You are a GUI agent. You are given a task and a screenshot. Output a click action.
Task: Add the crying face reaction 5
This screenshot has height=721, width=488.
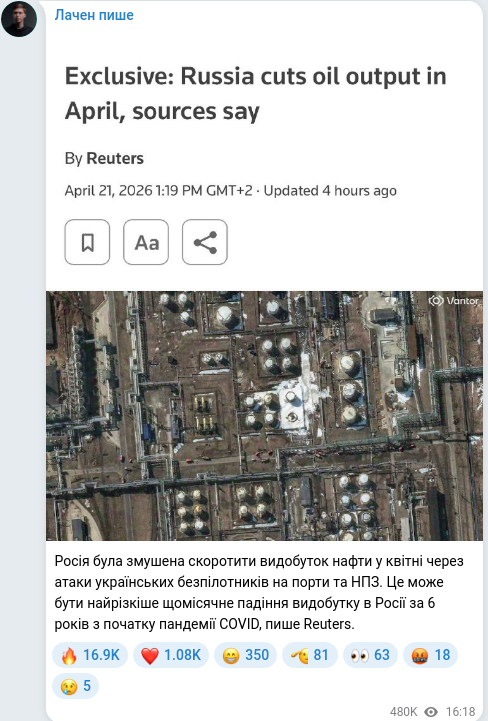pyautogui.click(x=75, y=686)
